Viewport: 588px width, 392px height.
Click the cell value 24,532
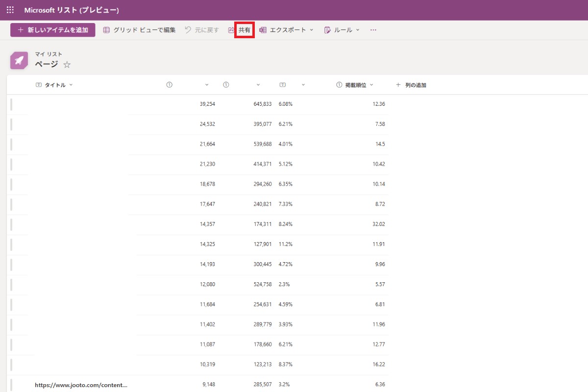(x=207, y=124)
